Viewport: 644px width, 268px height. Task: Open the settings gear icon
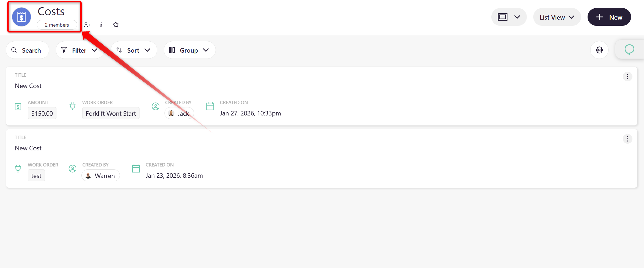pos(599,50)
